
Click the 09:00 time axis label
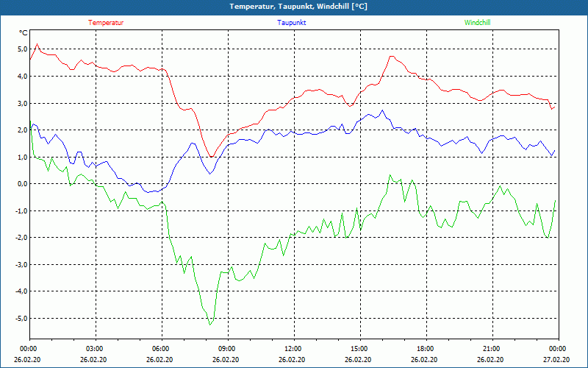coord(226,349)
